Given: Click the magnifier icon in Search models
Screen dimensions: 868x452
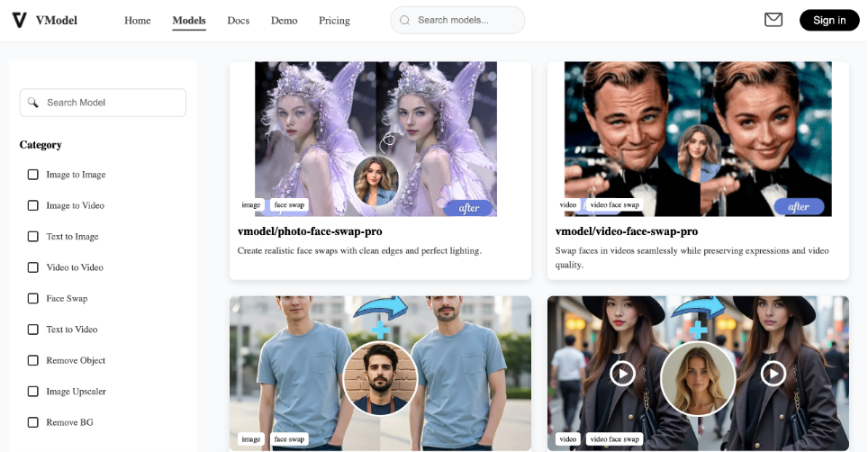Looking at the screenshot, I should 404,21.
